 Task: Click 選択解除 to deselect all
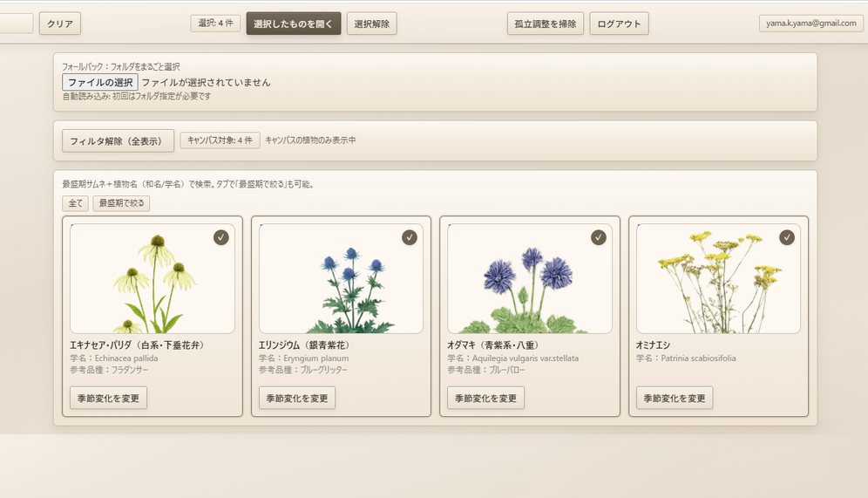[x=371, y=24]
